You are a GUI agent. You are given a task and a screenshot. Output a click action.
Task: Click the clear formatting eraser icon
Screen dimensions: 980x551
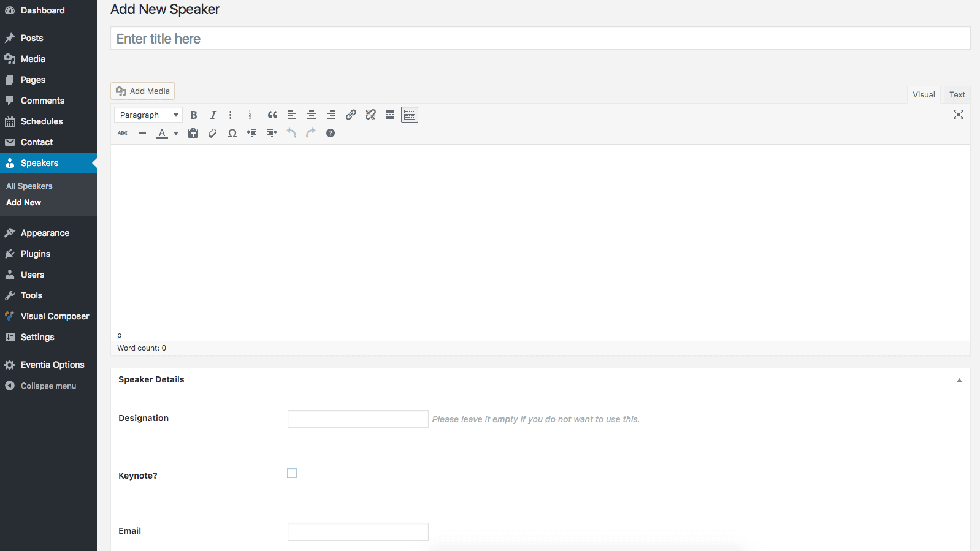coord(213,134)
